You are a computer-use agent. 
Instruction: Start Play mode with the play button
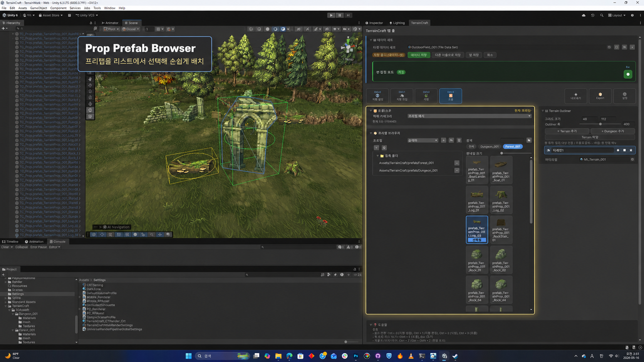(331, 15)
